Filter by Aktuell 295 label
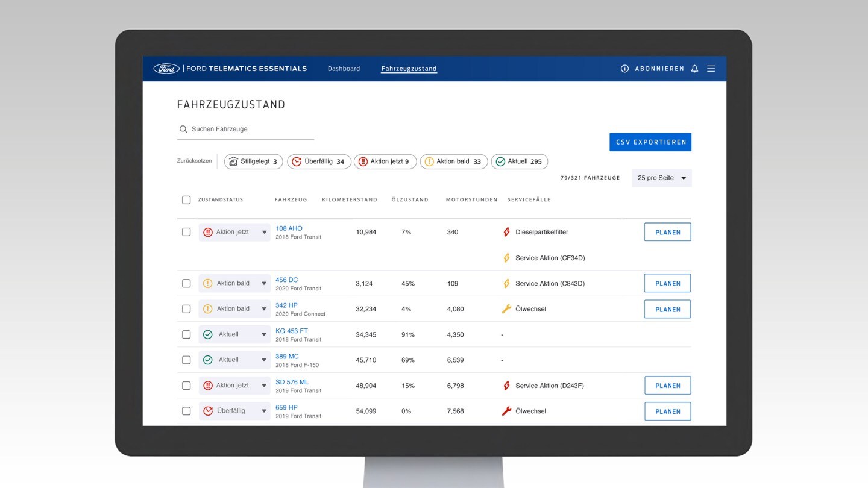Viewport: 868px width, 488px height. click(x=524, y=161)
